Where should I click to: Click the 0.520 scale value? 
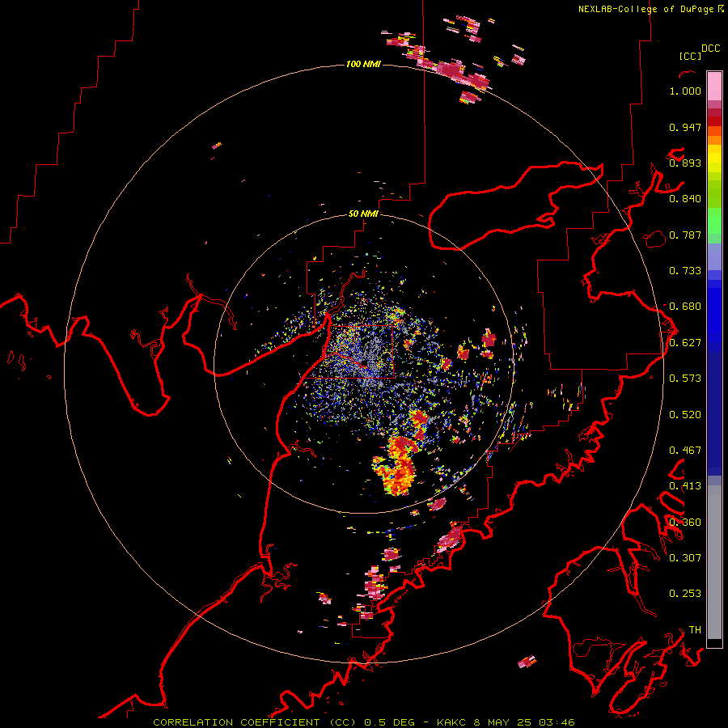[685, 415]
